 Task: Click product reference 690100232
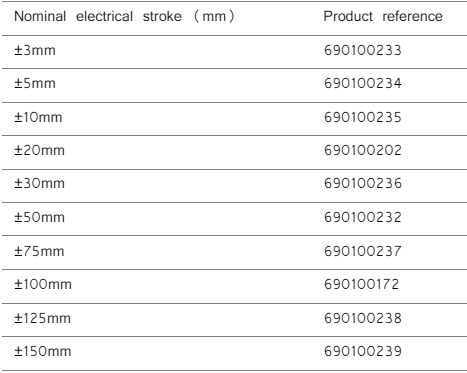click(363, 217)
